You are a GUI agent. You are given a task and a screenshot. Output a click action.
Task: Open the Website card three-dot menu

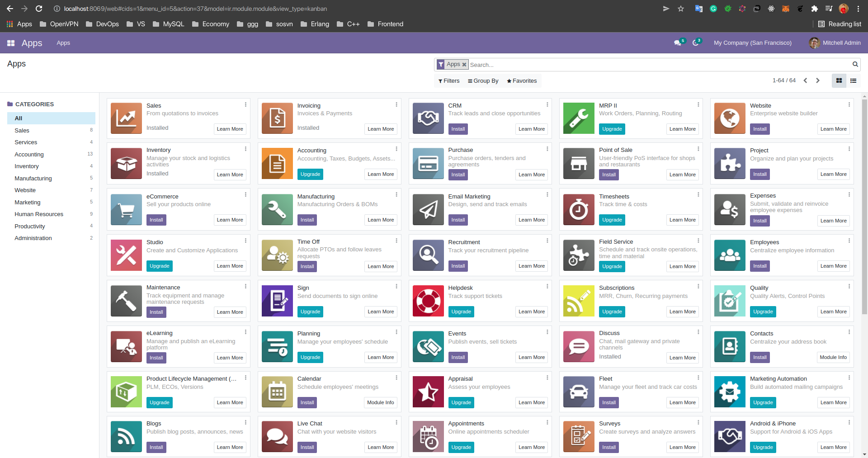pyautogui.click(x=849, y=104)
